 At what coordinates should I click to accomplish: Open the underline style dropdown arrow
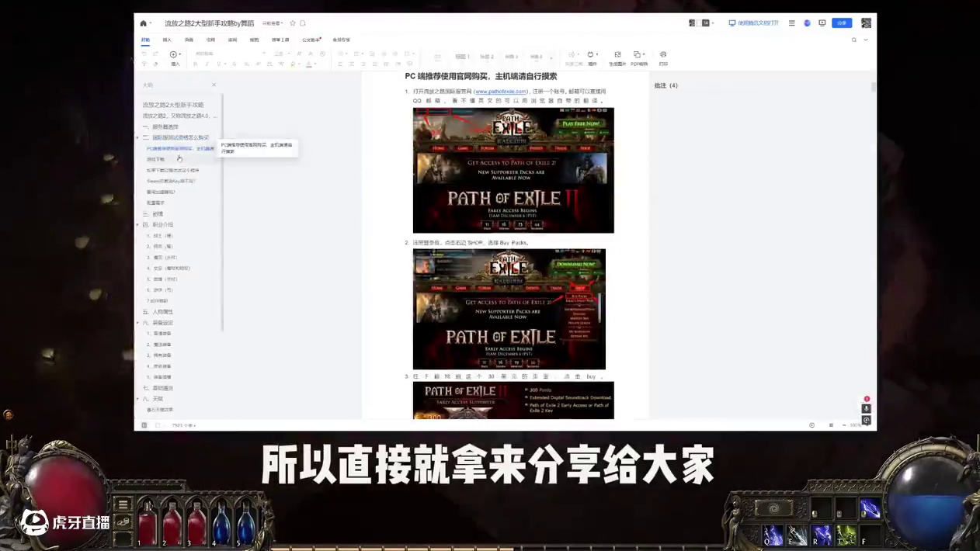pyautogui.click(x=226, y=64)
